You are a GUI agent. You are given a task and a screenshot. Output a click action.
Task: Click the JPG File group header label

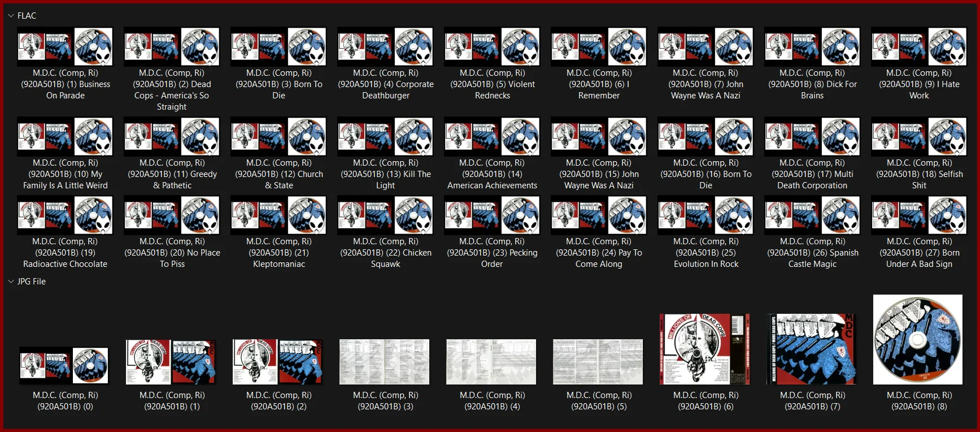[32, 282]
